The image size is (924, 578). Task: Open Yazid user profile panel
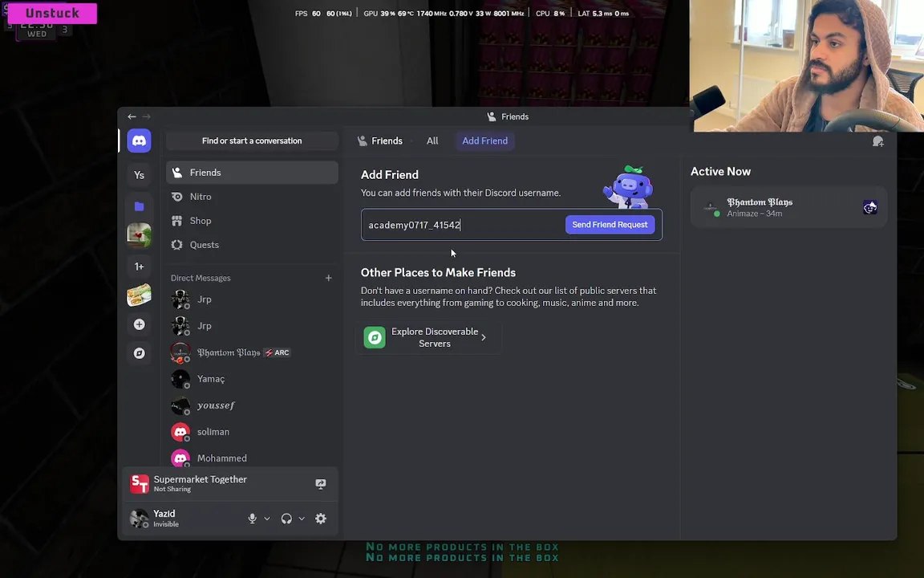184,519
